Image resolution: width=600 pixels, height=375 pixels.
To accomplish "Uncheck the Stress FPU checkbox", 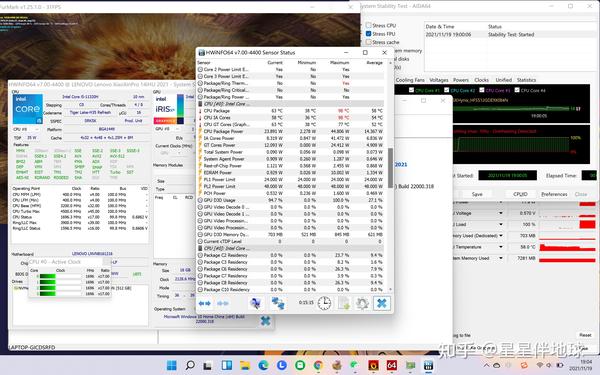I will click(x=368, y=34).
